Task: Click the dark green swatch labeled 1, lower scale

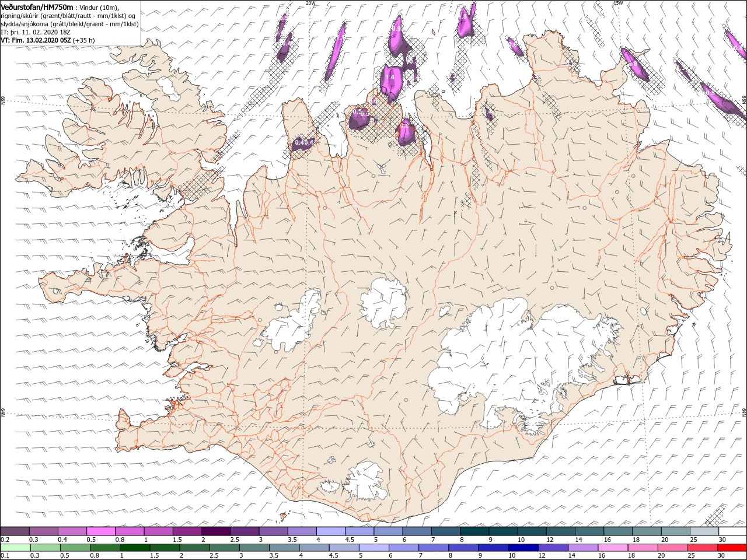Action: [x=134, y=548]
